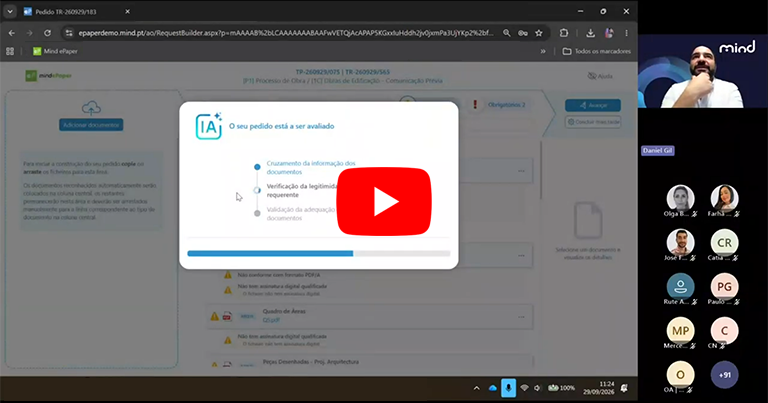Open the Todos os marcadores folder
The width and height of the screenshot is (768, 403).
click(597, 51)
